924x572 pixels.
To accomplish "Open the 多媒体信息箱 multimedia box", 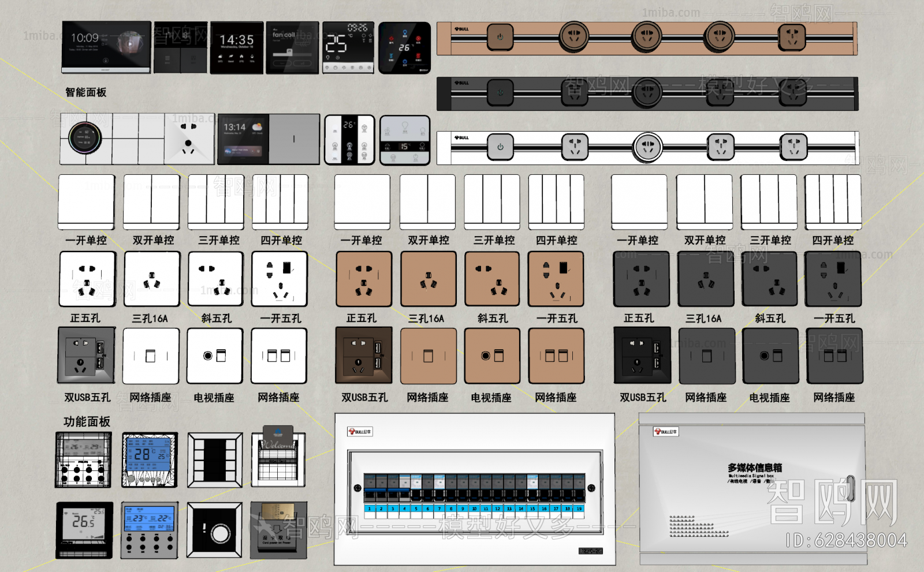I will pyautogui.click(x=752, y=489).
